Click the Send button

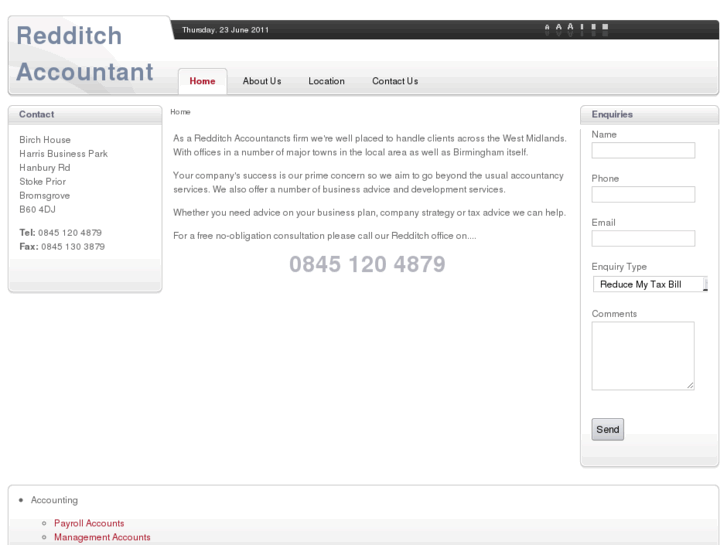pyautogui.click(x=607, y=430)
